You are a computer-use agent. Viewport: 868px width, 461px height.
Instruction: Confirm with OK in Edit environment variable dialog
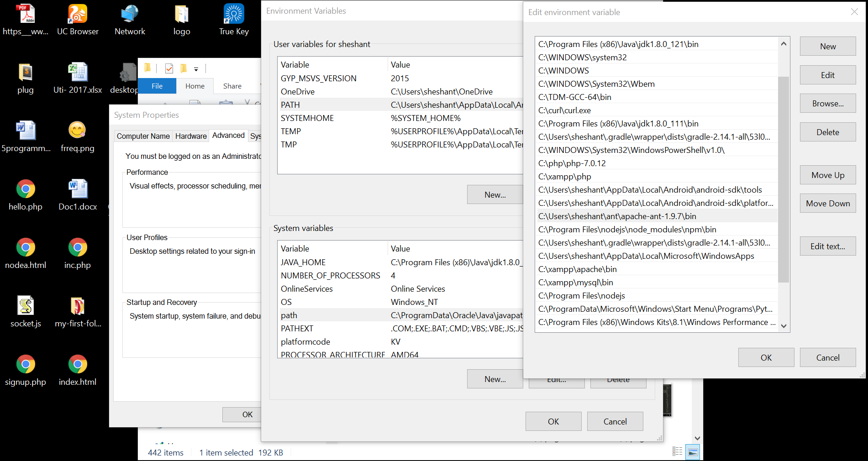pyautogui.click(x=766, y=358)
